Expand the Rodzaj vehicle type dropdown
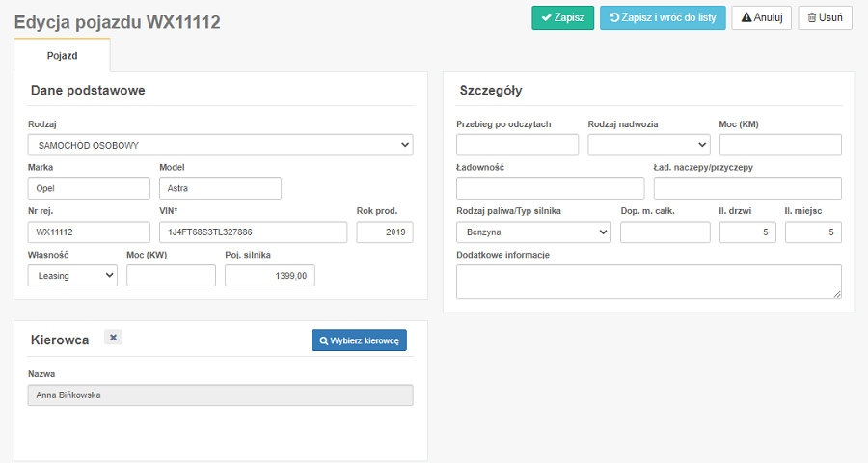868x463 pixels. point(220,145)
